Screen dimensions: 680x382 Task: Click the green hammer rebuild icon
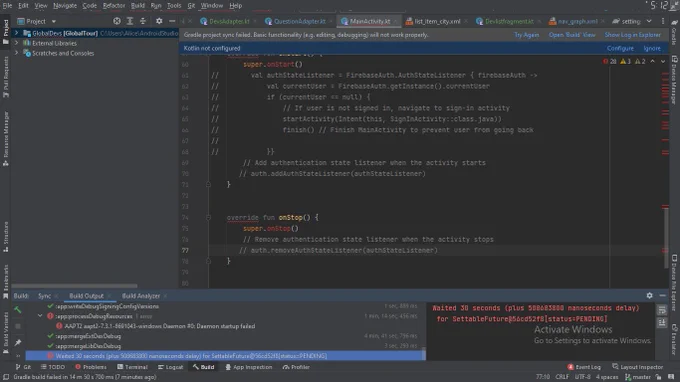(x=18, y=310)
